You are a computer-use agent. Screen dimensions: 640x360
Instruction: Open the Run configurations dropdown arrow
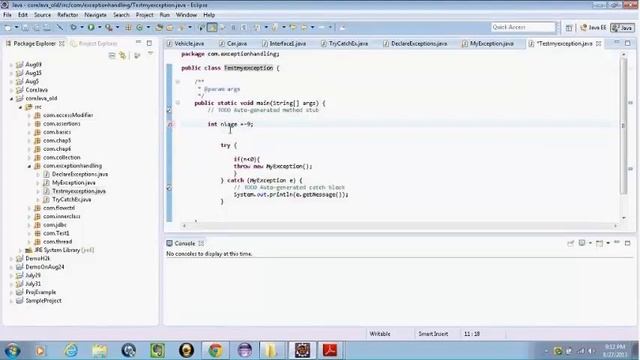tap(99, 27)
